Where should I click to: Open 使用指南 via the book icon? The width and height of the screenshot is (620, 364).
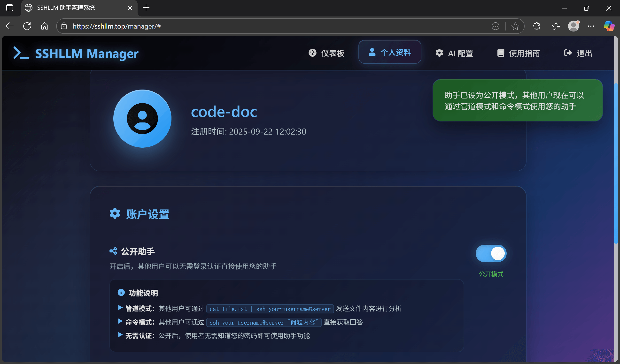(x=501, y=53)
